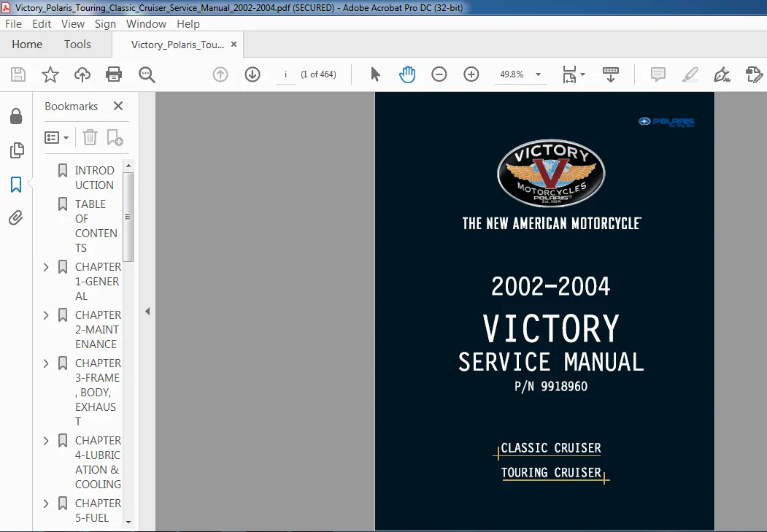Select the arrow Selection tool
The image size is (767, 532).
pyautogui.click(x=375, y=74)
